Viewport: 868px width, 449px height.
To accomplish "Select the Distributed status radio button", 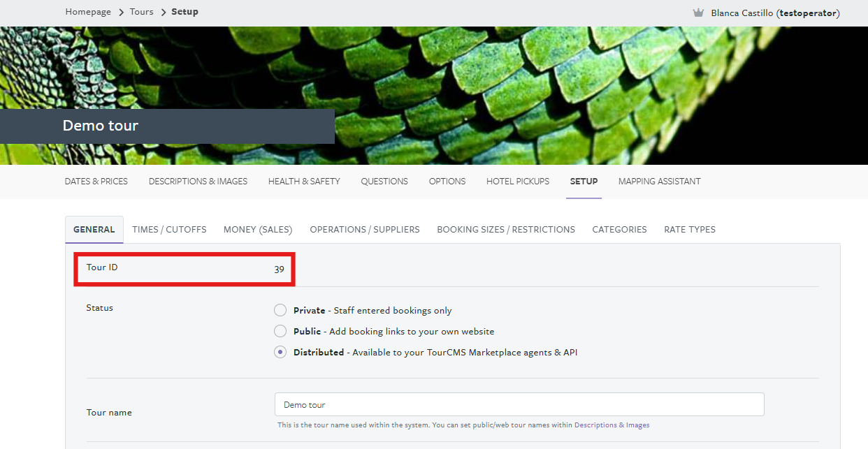I will pos(280,353).
